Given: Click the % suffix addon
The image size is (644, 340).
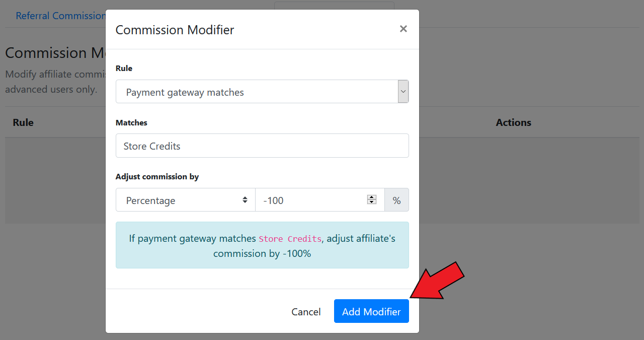Looking at the screenshot, I should click(397, 200).
